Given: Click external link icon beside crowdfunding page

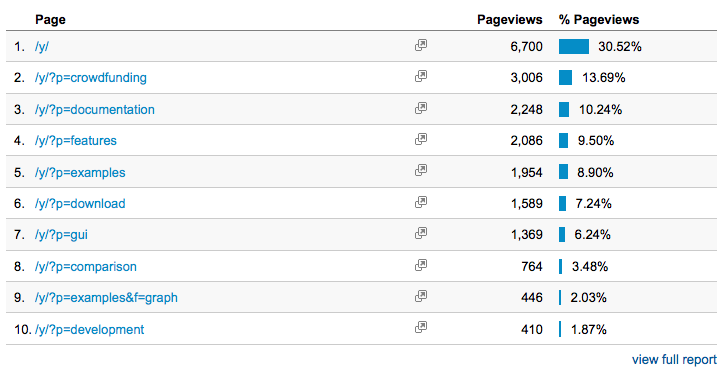Looking at the screenshot, I should (x=421, y=76).
